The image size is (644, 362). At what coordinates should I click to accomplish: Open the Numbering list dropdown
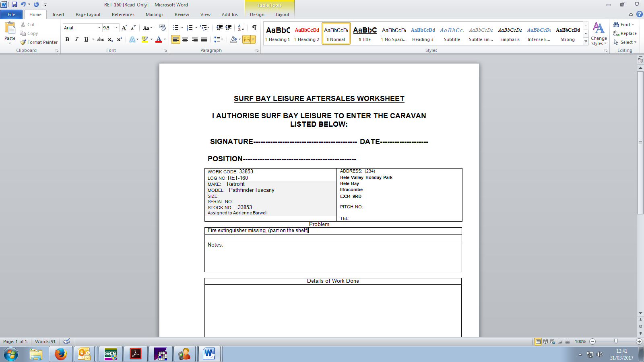coord(196,28)
